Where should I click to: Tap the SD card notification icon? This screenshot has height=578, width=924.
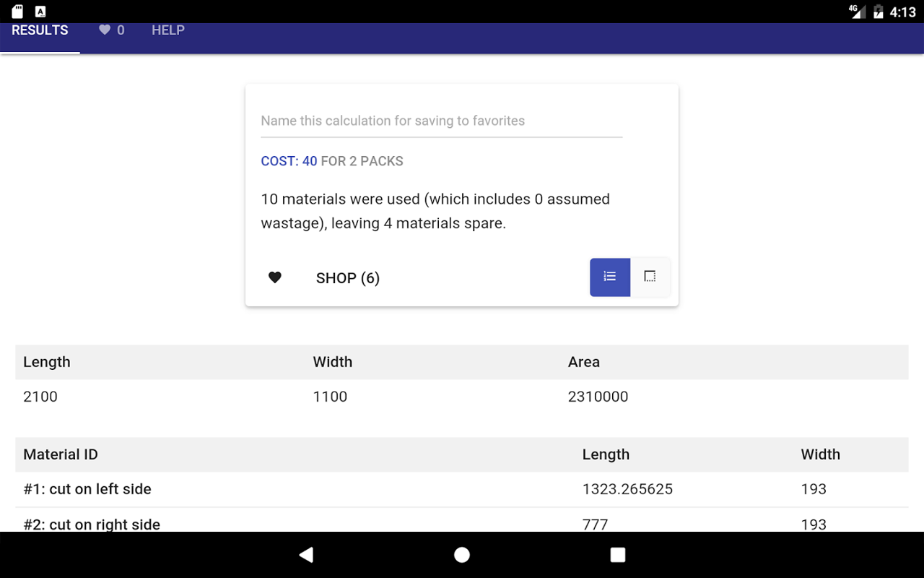tap(17, 12)
